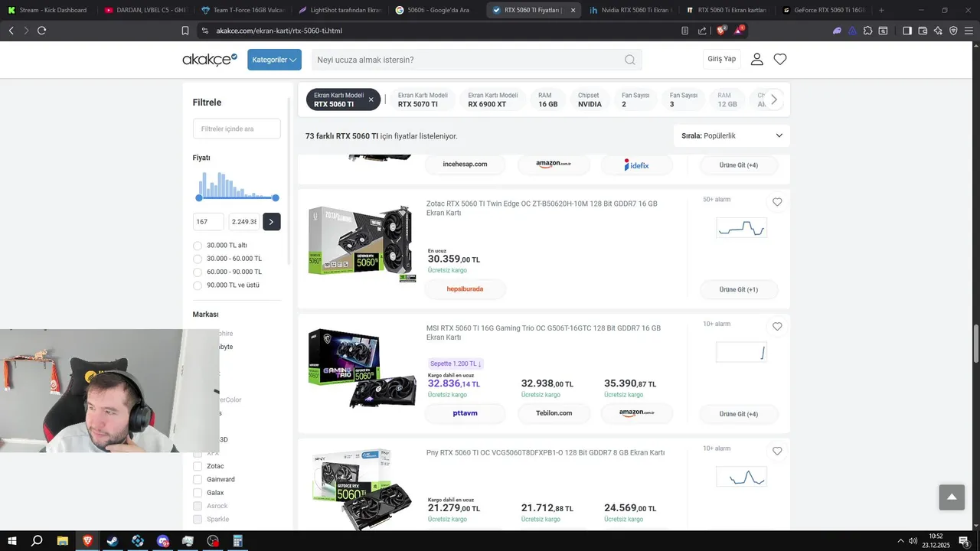Screen dimensions: 980x551
Task: Click the minimum price field showing 167
Action: (208, 222)
